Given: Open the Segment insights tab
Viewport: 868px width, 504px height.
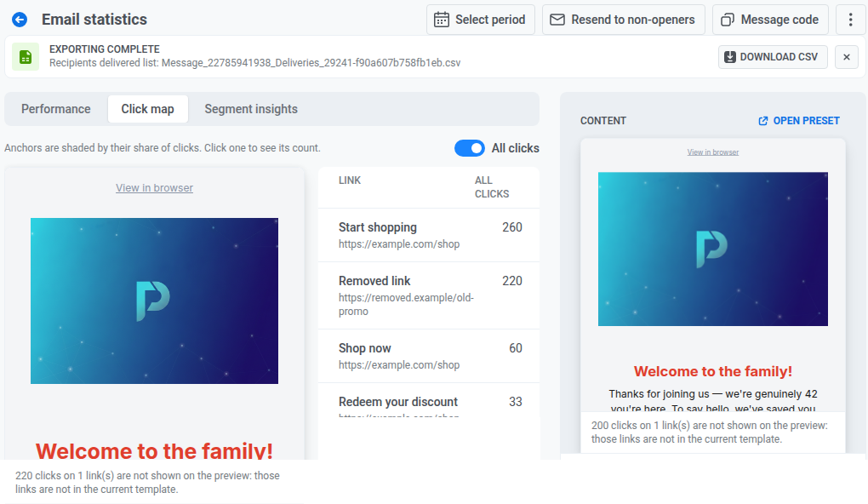Looking at the screenshot, I should (x=251, y=109).
